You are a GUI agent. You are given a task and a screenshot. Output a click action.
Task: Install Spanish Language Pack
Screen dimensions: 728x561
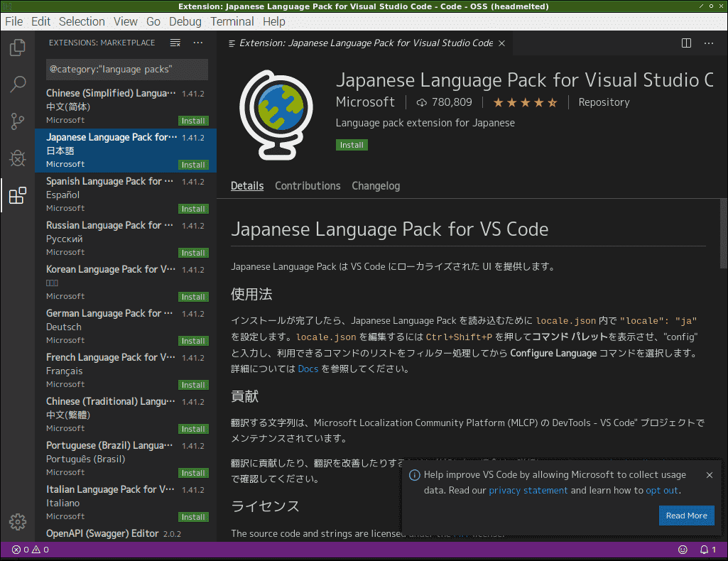click(x=193, y=209)
